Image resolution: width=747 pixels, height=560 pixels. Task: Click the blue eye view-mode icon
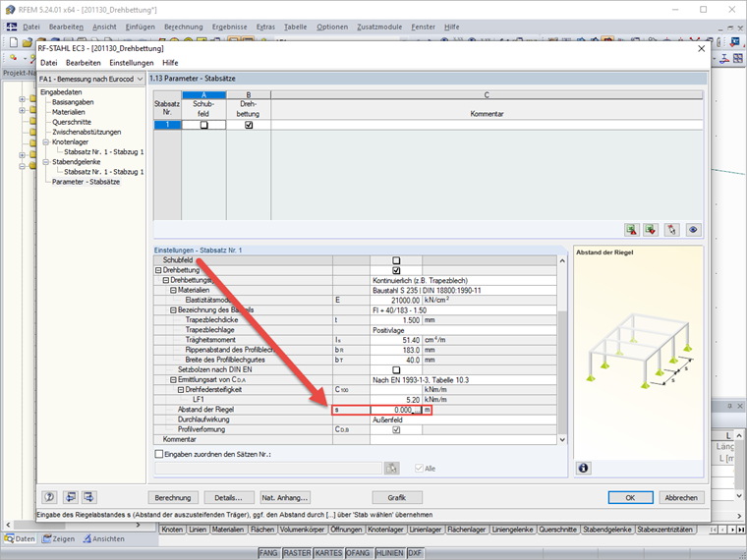693,230
